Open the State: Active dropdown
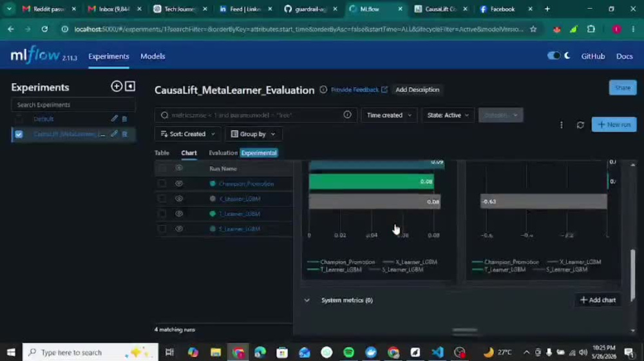644x361 pixels. pyautogui.click(x=448, y=115)
